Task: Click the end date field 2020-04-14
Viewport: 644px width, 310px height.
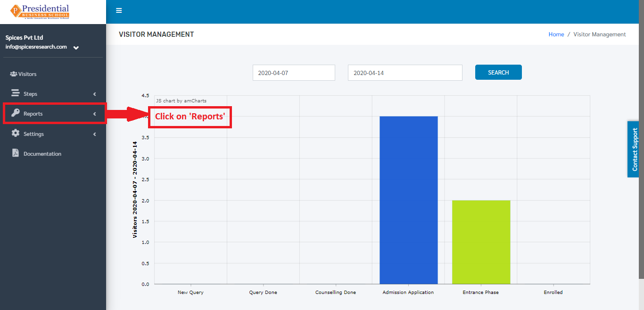Action: click(405, 73)
